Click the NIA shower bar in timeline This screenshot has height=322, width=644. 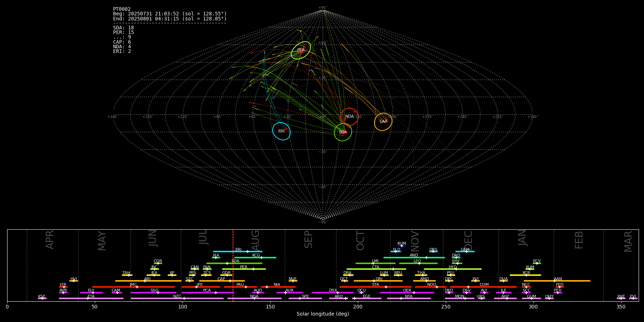[x=278, y=287]
